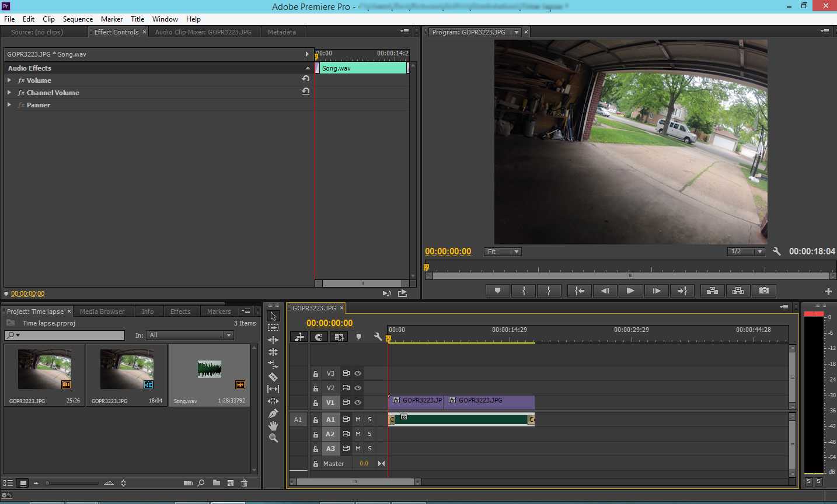Click the Master track 0.0 volume value
Screen dimensions: 837x504
coord(364,463)
